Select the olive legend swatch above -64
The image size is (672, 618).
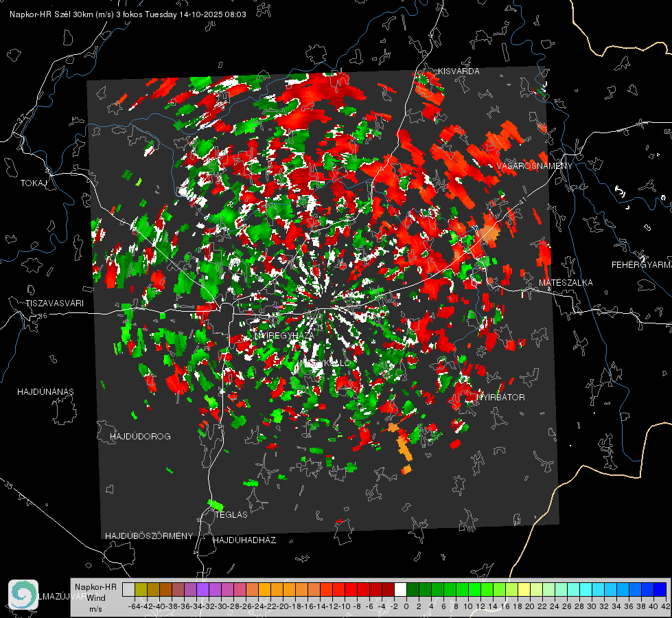pos(141,590)
